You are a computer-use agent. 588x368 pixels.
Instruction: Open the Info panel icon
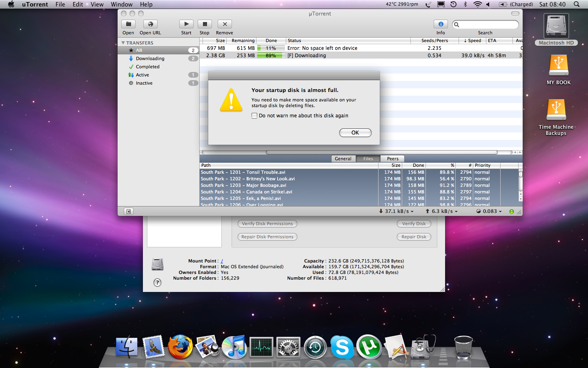point(441,24)
